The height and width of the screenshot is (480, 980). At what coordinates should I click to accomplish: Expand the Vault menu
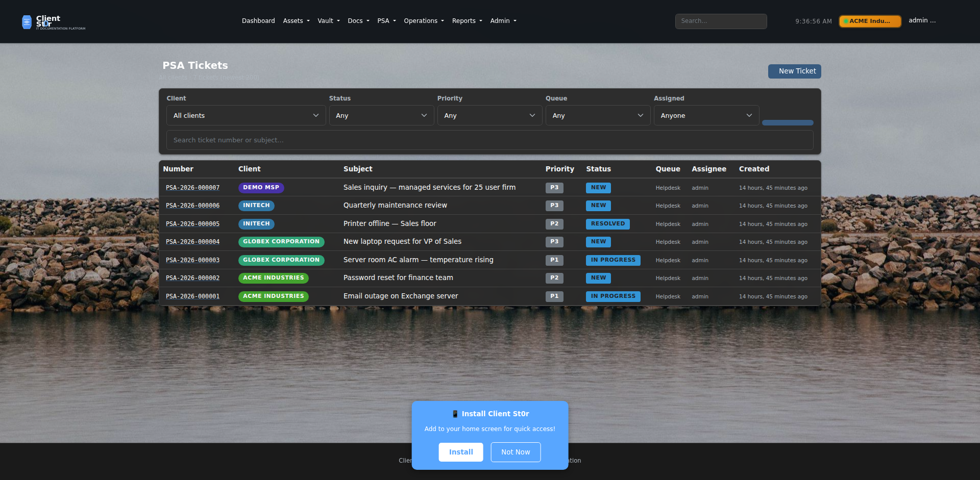tap(328, 21)
